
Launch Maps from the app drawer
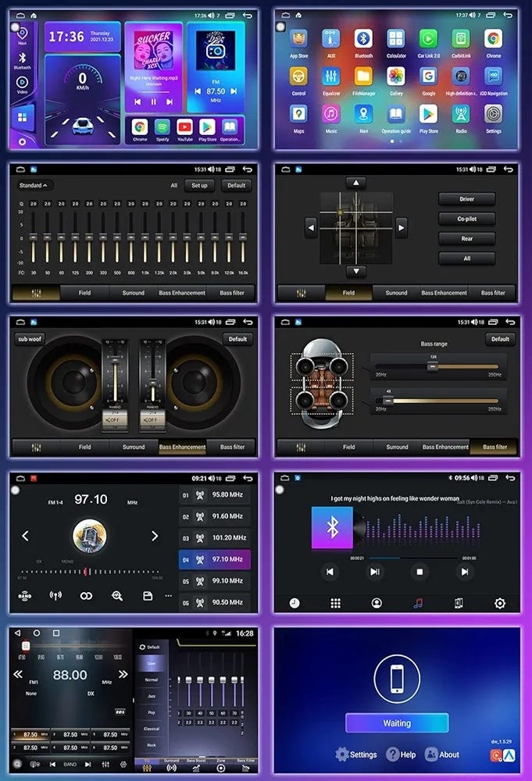(x=299, y=119)
